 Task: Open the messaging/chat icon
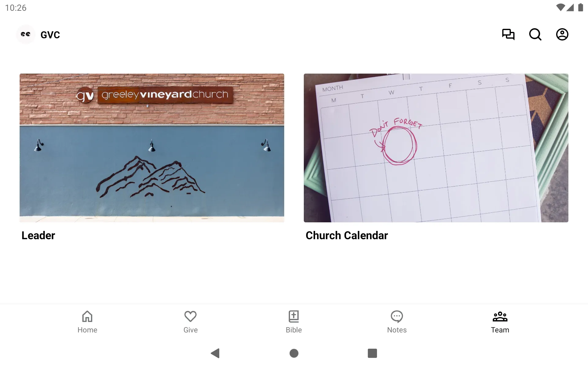pos(508,34)
